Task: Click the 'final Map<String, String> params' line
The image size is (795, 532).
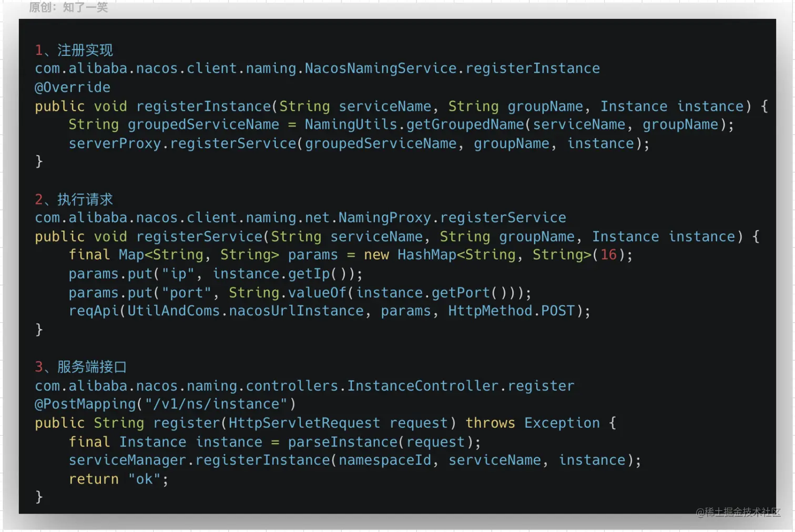Action: 351,255
